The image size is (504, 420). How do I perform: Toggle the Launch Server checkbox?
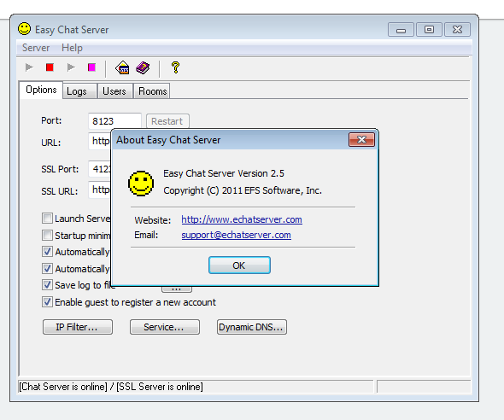point(47,219)
